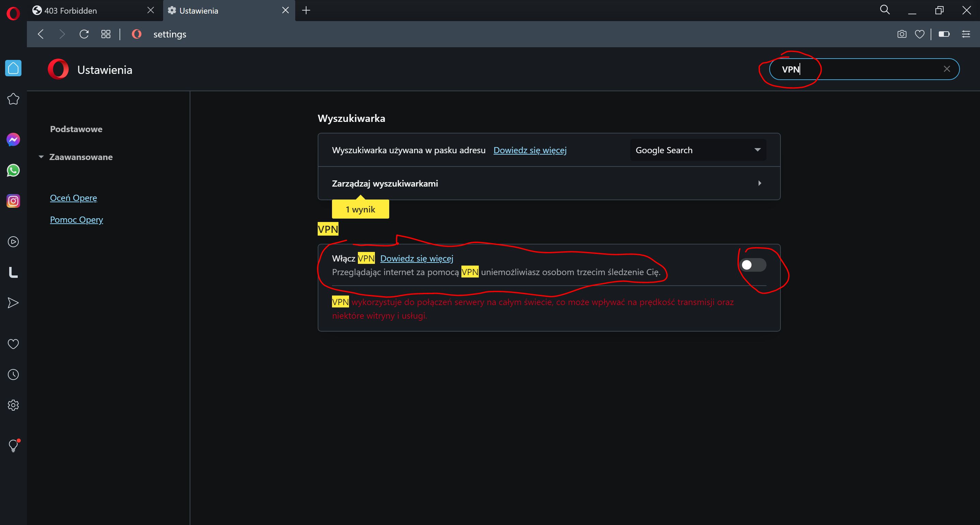Open history clock icon in sidebar
The width and height of the screenshot is (980, 525).
[x=13, y=375]
